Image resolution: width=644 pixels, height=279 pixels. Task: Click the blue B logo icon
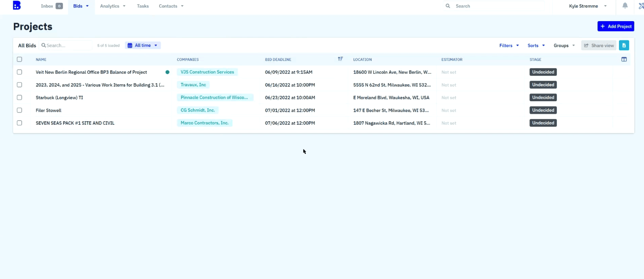pos(17,6)
